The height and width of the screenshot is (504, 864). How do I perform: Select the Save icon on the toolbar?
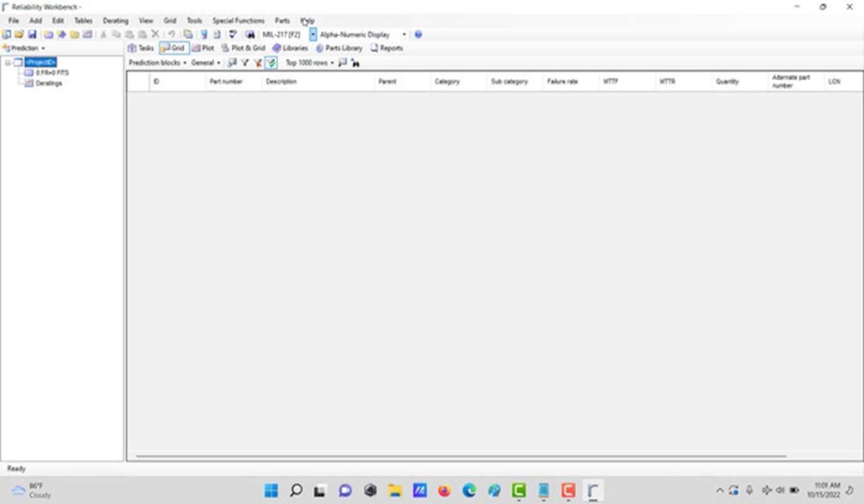coord(32,35)
